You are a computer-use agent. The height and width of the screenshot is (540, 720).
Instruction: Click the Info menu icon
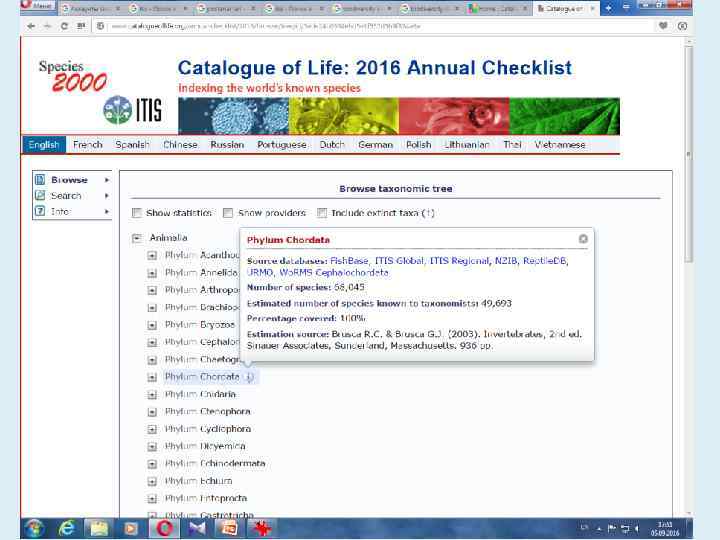pyautogui.click(x=40, y=211)
